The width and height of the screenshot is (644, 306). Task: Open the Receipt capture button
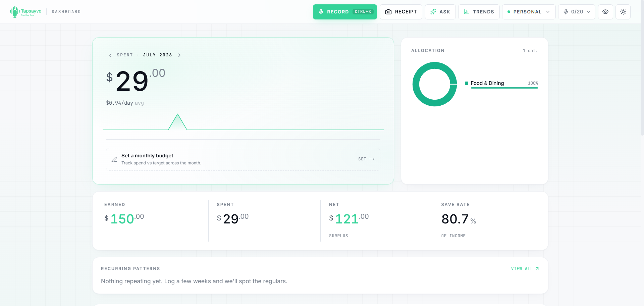(401, 12)
